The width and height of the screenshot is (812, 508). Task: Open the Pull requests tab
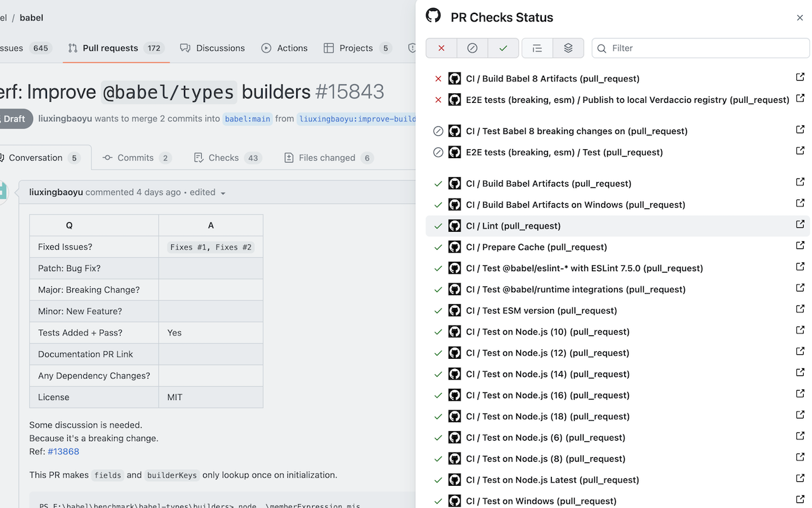115,48
